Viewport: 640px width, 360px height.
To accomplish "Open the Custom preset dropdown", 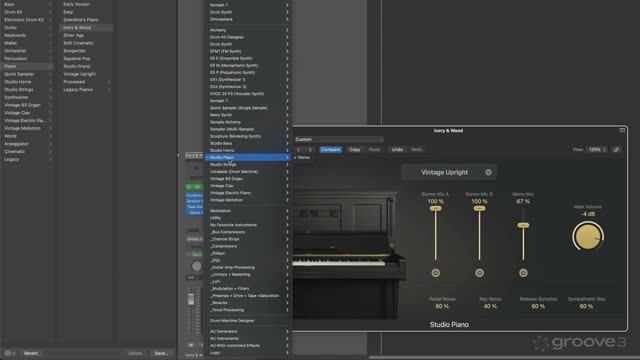I will 339,140.
